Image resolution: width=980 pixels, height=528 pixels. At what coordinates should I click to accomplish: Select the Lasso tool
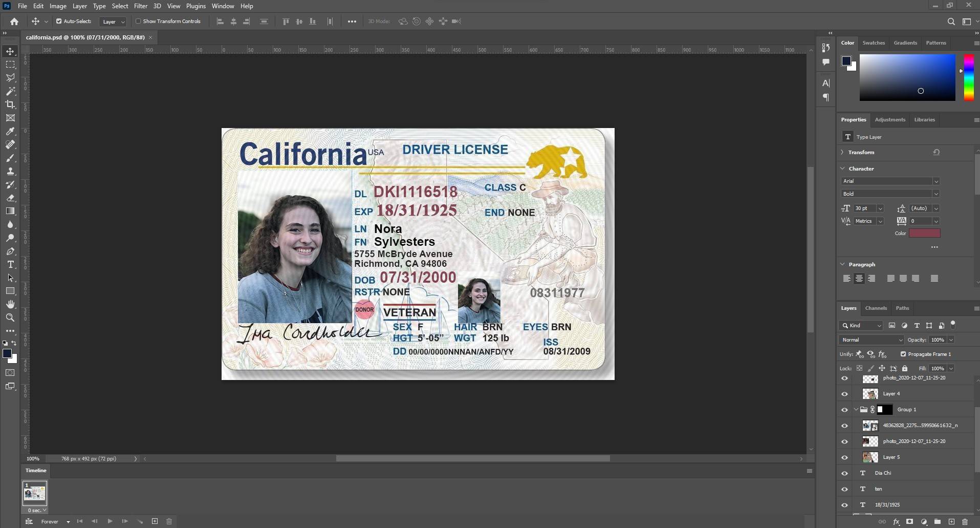point(10,78)
